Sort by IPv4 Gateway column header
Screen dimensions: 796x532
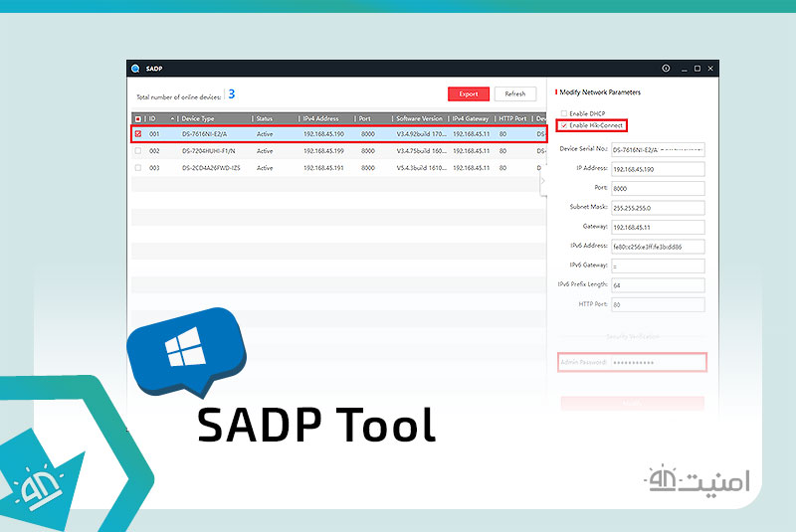click(x=471, y=118)
